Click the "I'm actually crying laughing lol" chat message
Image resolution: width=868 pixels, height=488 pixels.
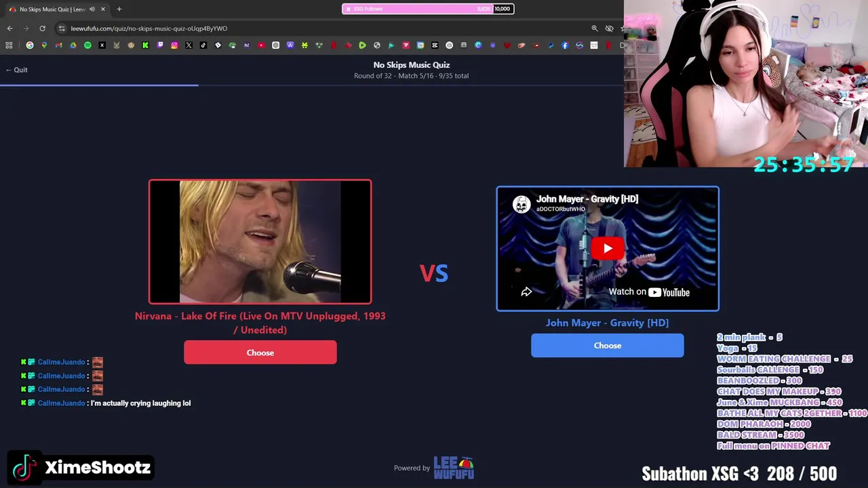[140, 403]
